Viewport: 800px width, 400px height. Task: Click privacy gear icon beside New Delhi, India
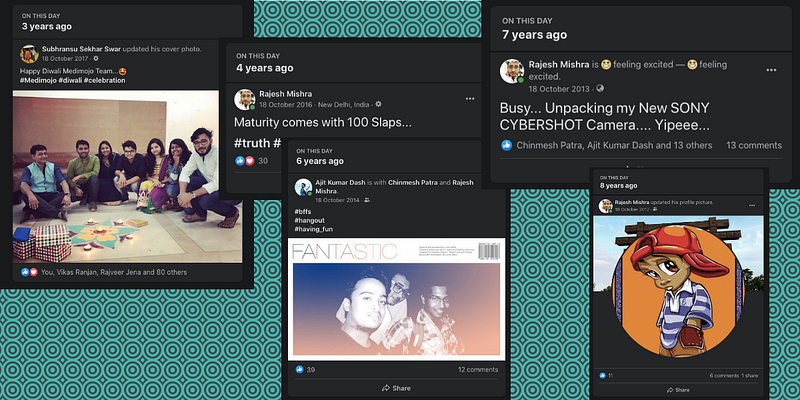378,104
